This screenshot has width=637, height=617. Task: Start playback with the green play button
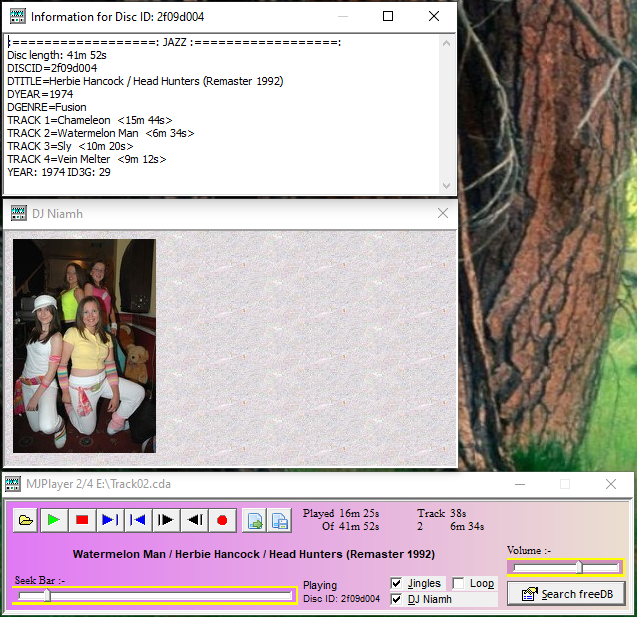[54, 520]
